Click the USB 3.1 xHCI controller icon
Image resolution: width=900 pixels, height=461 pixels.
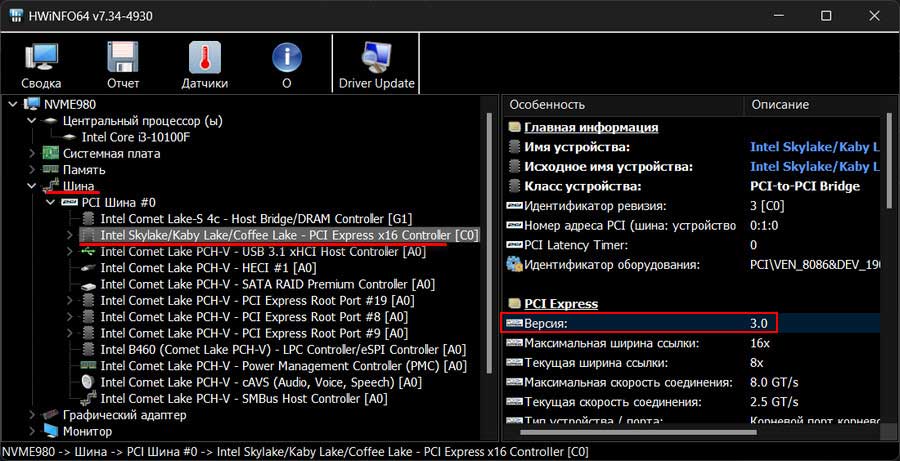88,251
